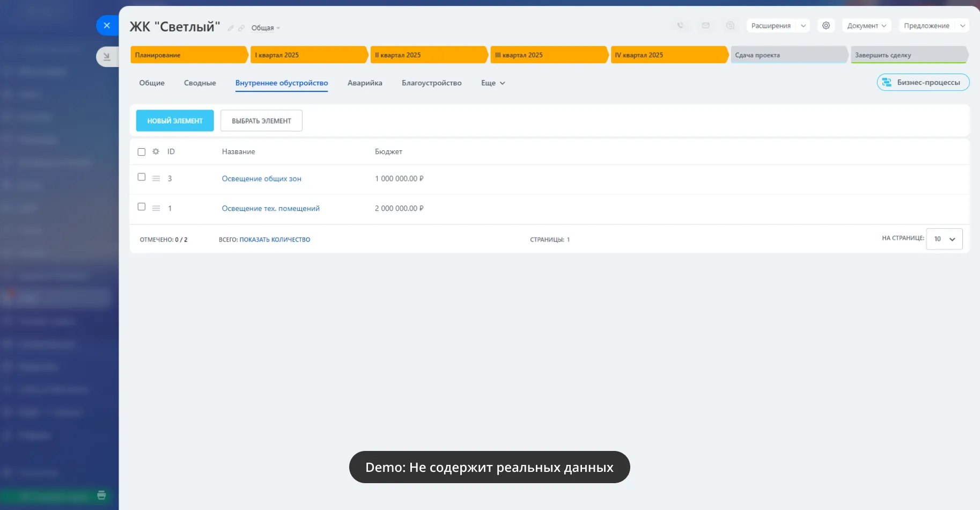Click the Расширения button
Screen dimensions: 980x510
[771, 26]
